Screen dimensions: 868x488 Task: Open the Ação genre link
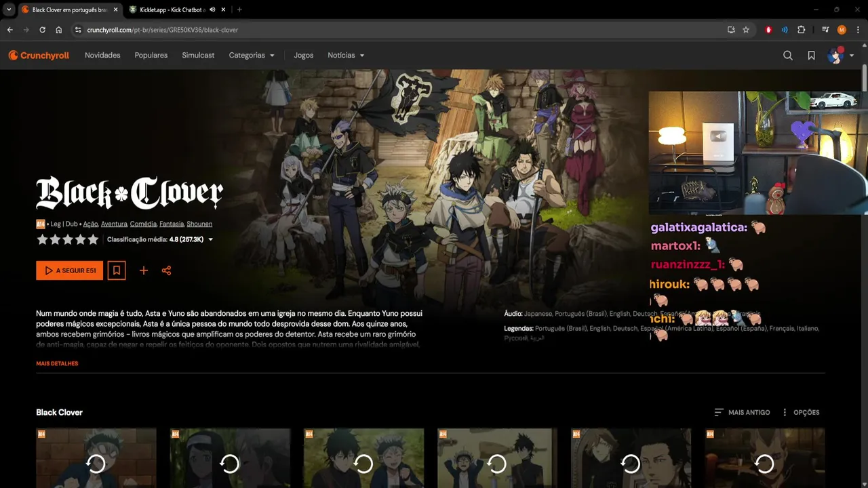point(90,224)
